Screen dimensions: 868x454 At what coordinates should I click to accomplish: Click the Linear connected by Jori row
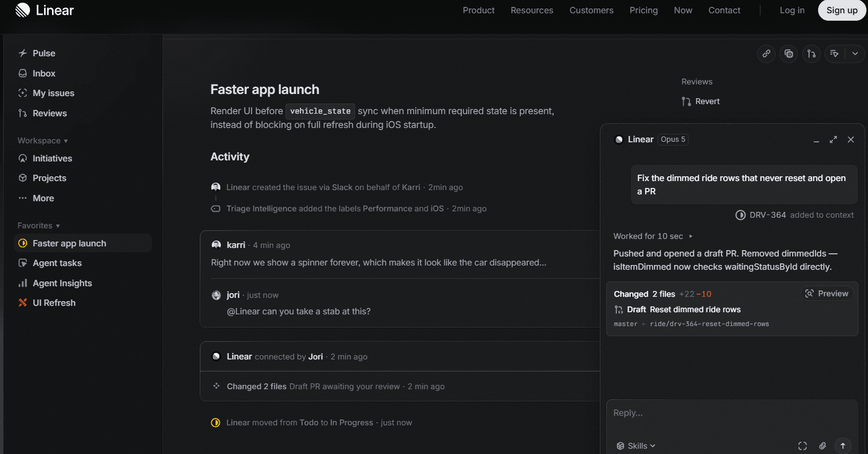tap(400, 356)
